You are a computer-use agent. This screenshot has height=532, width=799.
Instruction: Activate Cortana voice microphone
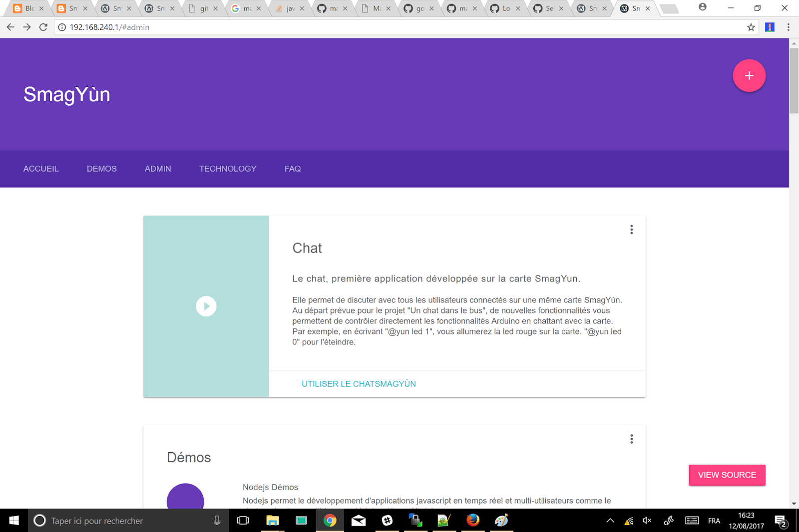[x=217, y=521]
